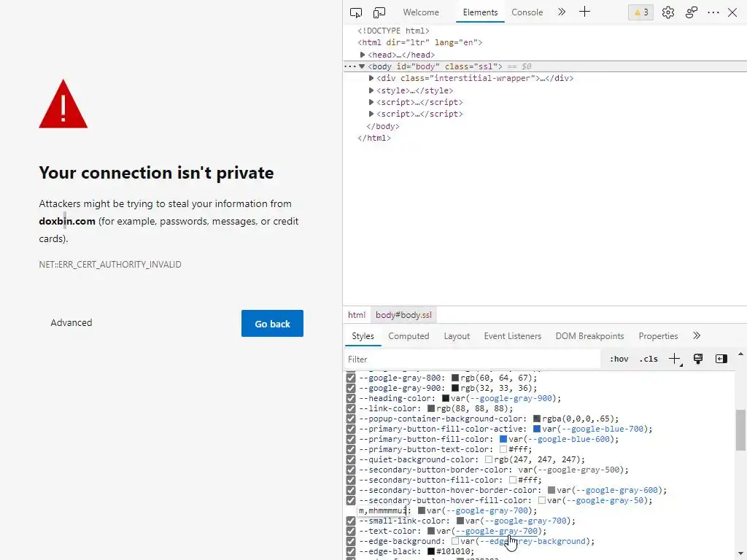The width and height of the screenshot is (747, 560).
Task: Click the Advanced button
Action: point(71,323)
